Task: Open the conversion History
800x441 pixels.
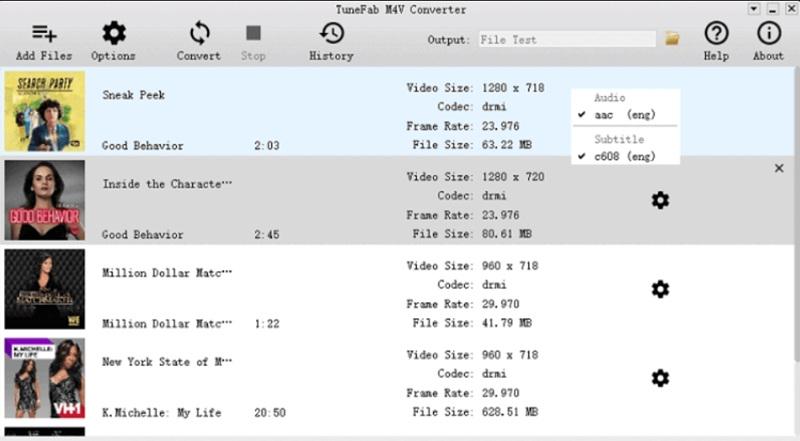Action: click(x=330, y=34)
